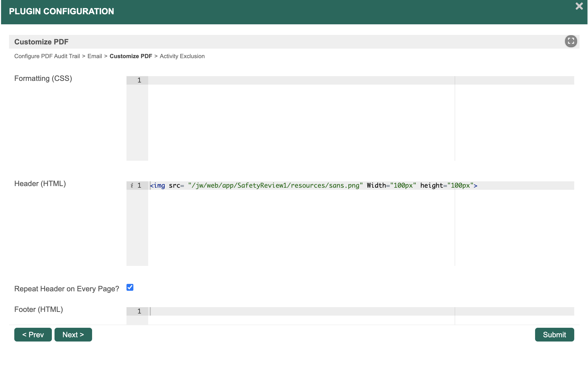
Task: Uncheck Repeat Header on Every Page
Action: [x=130, y=287]
